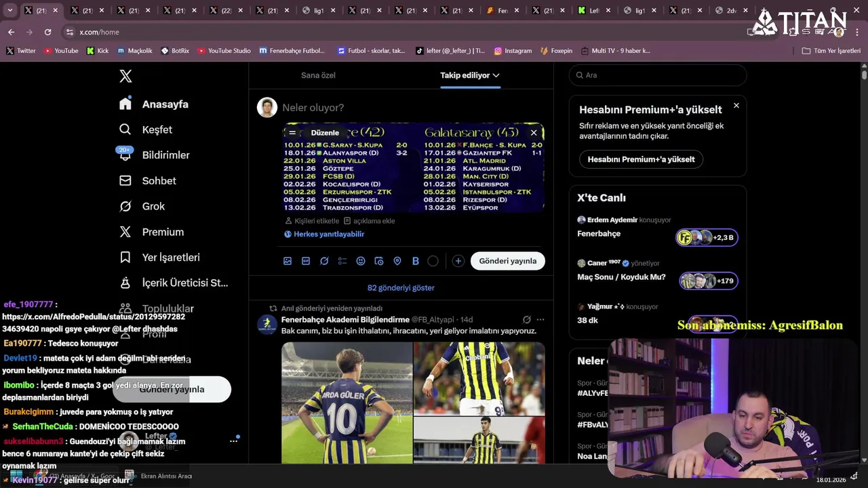
Task: Open the site info icon in address bar
Action: (69, 32)
